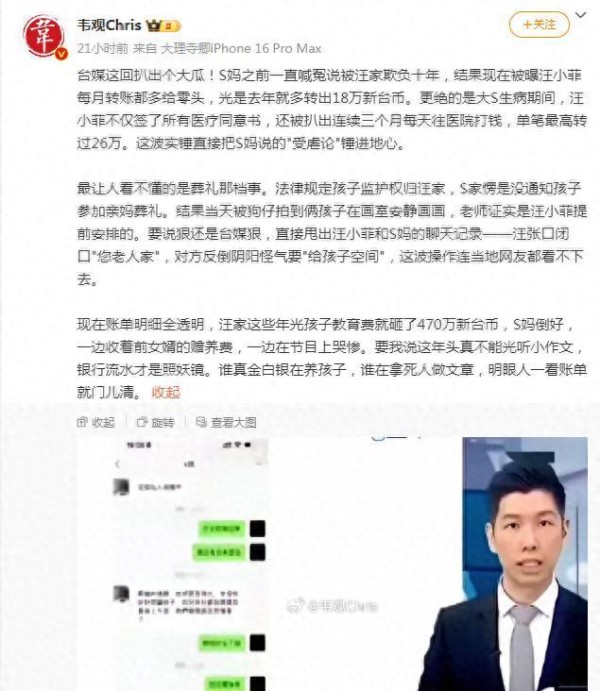Expand the post options chevron menu
This screenshot has height=691, width=600.
tap(581, 15)
